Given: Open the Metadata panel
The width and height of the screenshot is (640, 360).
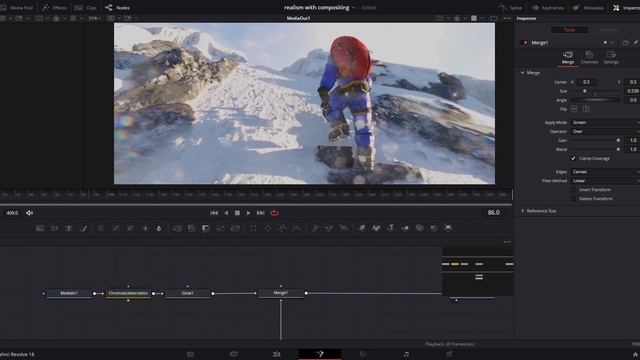Looking at the screenshot, I should click(589, 8).
